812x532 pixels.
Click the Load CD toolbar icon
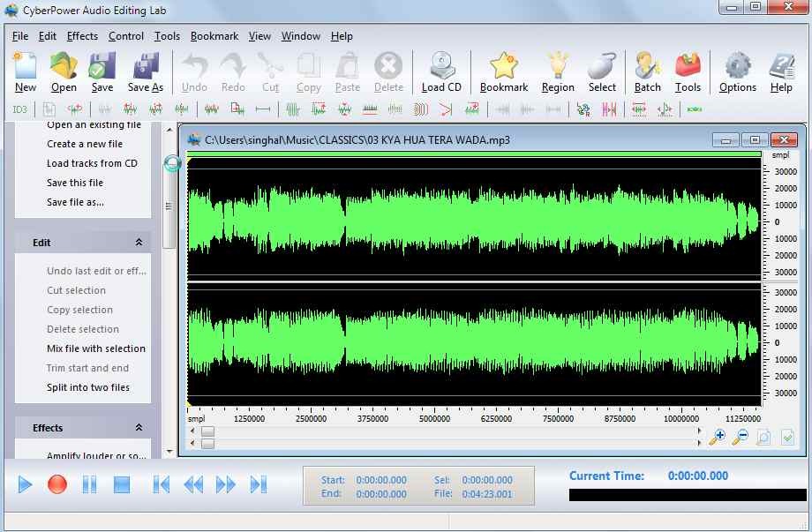[441, 72]
